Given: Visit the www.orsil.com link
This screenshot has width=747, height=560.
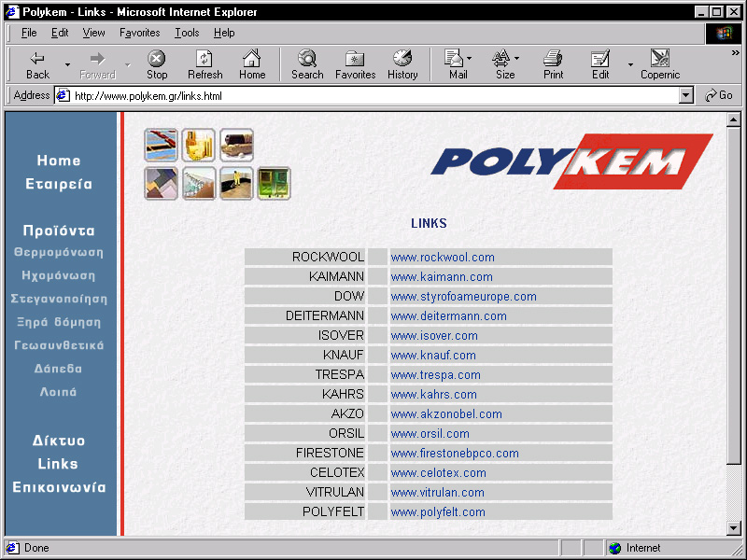Looking at the screenshot, I should coord(430,434).
